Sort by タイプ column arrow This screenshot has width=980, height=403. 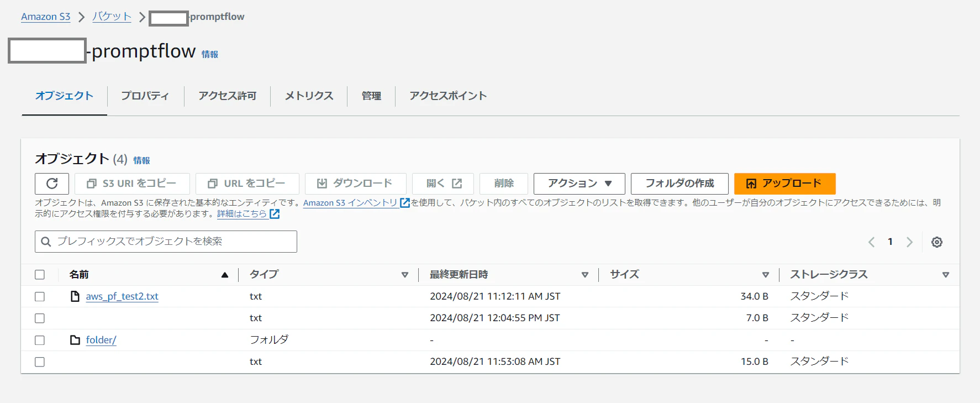(405, 275)
